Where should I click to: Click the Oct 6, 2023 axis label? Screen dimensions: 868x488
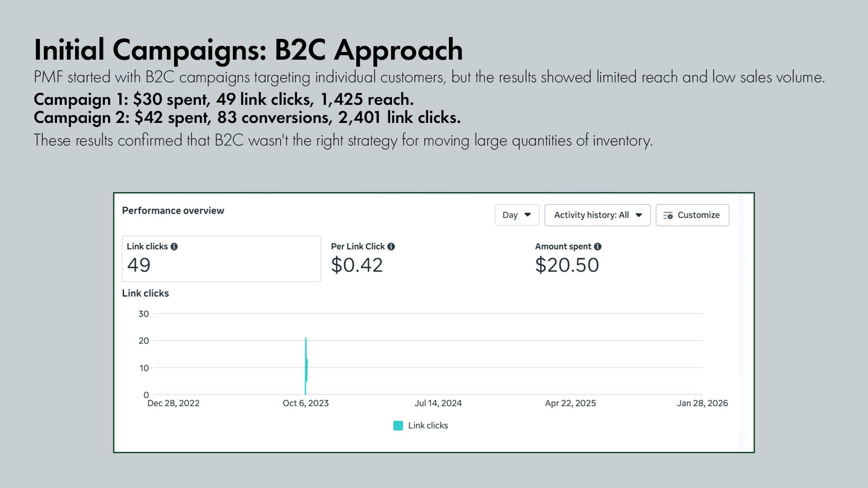tap(305, 403)
